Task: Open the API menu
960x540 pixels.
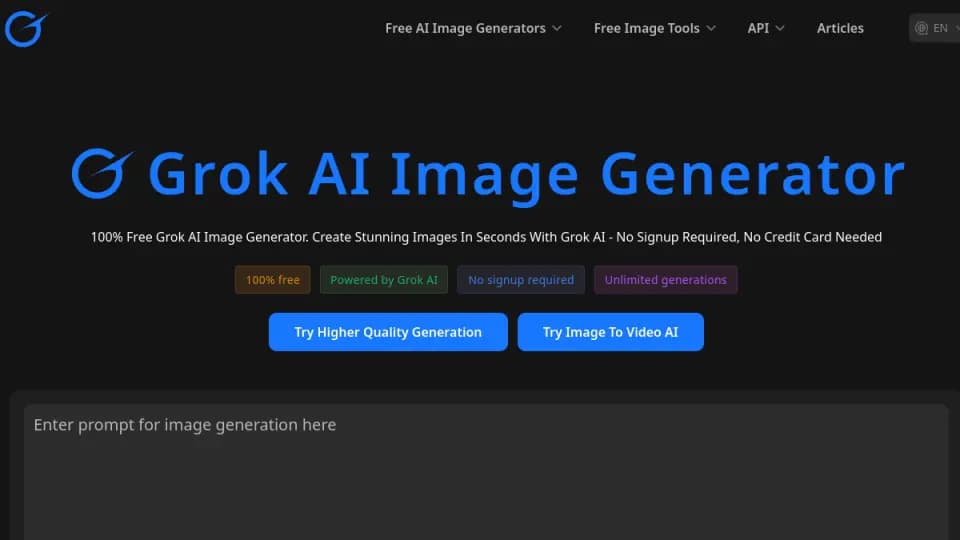Action: click(x=765, y=28)
